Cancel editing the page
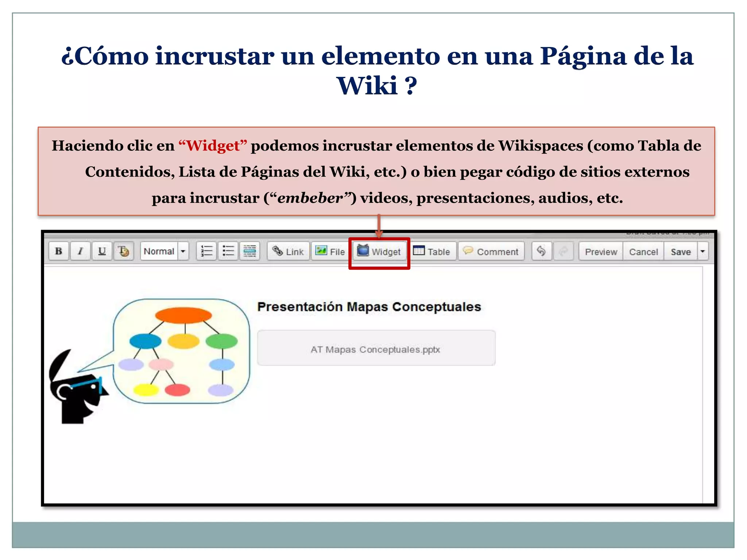This screenshot has height=560, width=747. click(x=643, y=251)
